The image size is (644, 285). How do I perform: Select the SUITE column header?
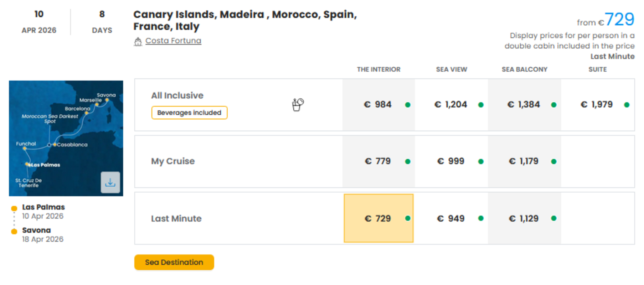597,69
